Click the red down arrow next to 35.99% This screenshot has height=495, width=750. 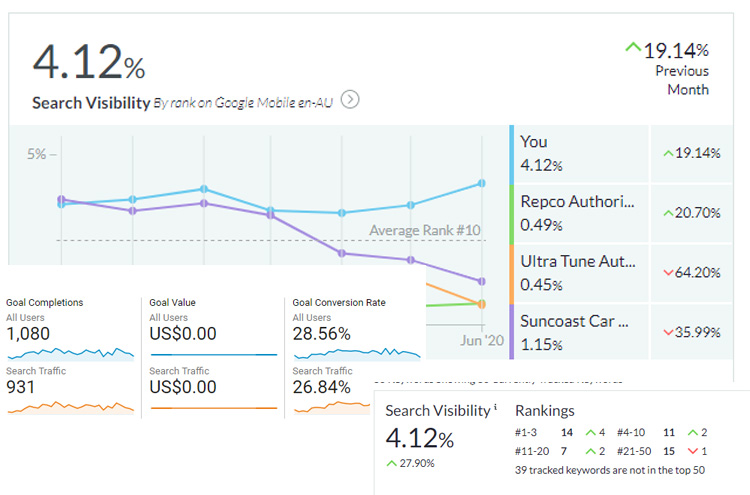tap(668, 333)
